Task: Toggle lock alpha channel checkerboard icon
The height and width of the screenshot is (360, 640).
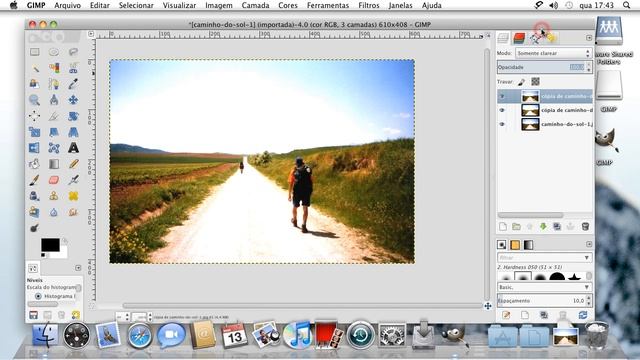Action: click(535, 82)
